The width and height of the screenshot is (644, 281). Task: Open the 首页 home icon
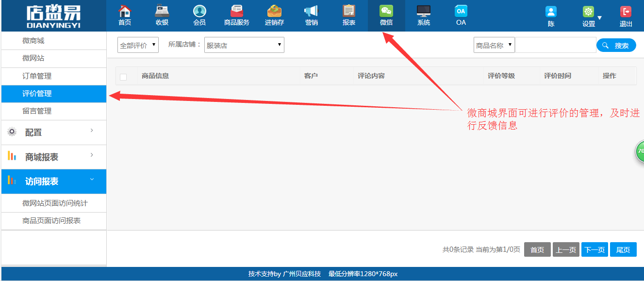pyautogui.click(x=125, y=12)
